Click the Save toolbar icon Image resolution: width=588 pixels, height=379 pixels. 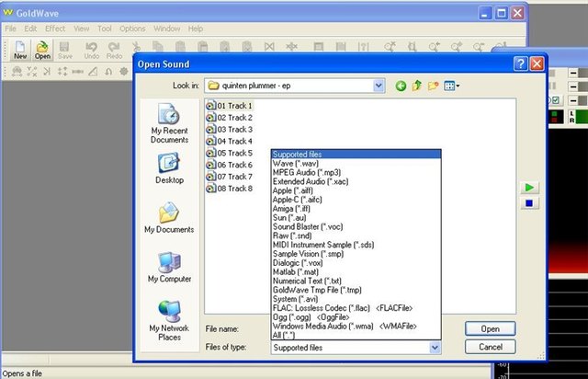[x=65, y=51]
